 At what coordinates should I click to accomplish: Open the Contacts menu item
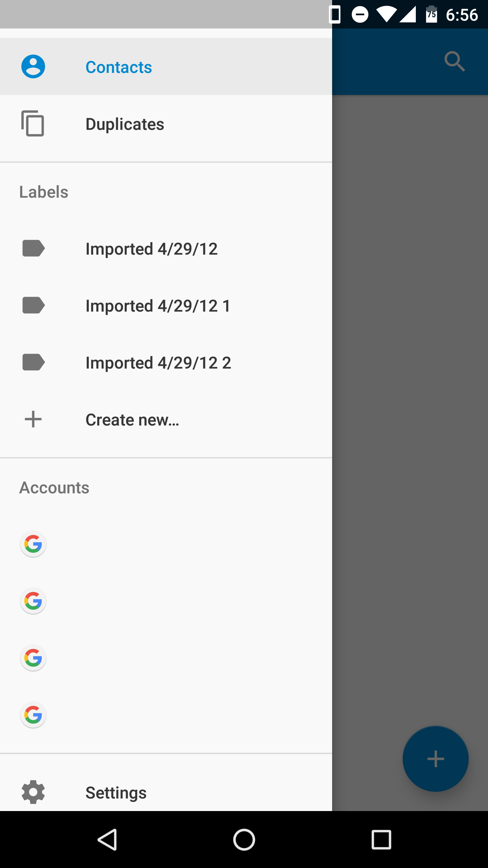pyautogui.click(x=119, y=67)
